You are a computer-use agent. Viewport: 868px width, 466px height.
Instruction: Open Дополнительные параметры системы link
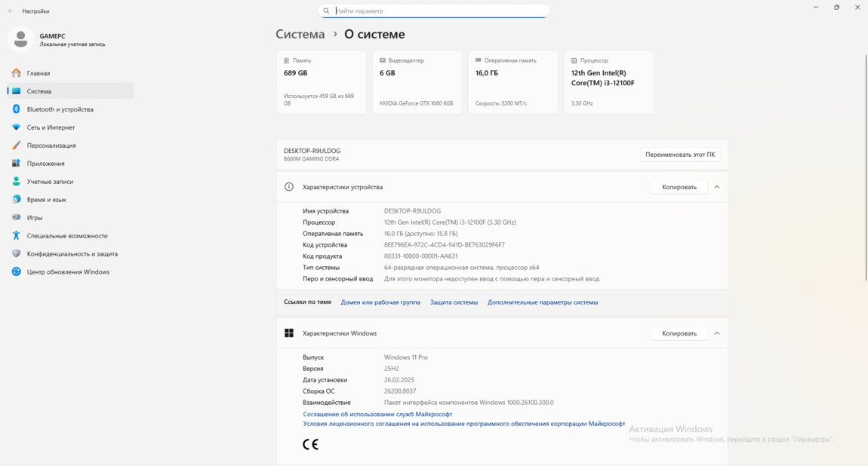pos(542,302)
